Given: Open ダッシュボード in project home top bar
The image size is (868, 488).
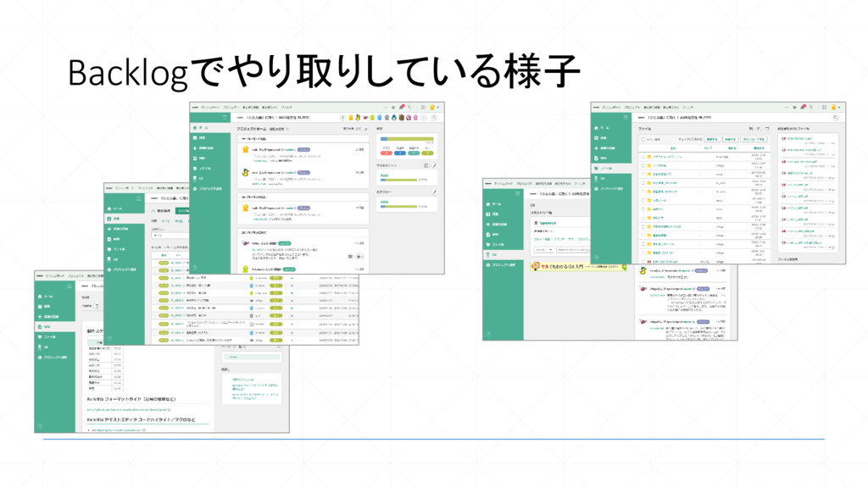Looking at the screenshot, I should (210, 108).
